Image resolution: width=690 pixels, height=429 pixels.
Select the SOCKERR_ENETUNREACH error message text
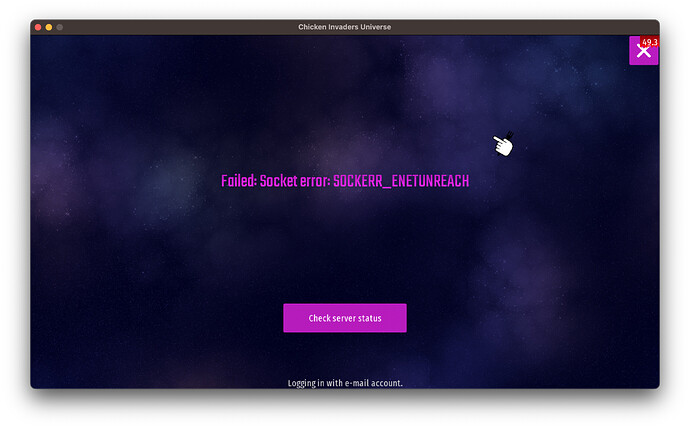[401, 181]
